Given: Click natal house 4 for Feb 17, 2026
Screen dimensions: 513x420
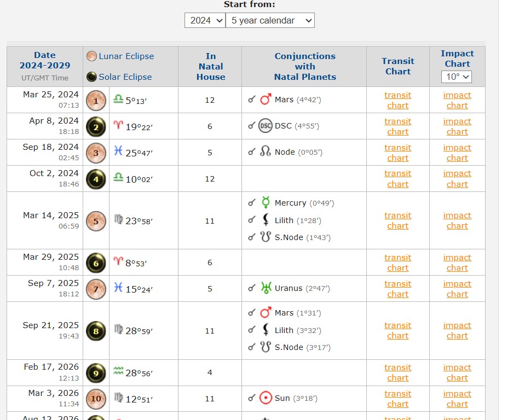Looking at the screenshot, I should tap(210, 372).
